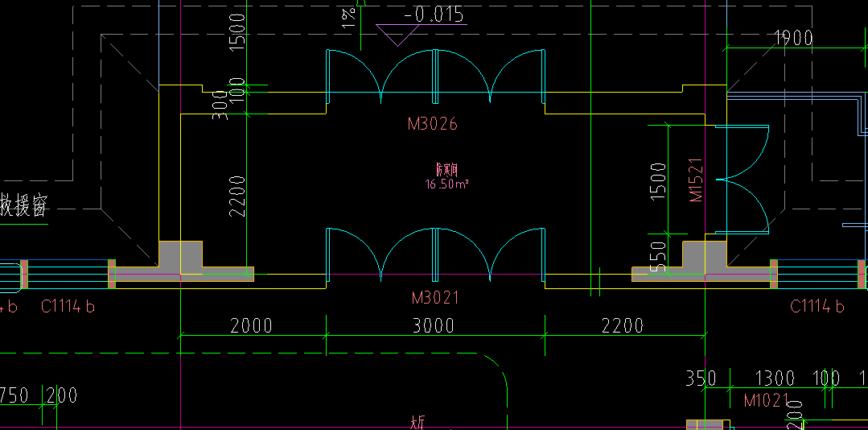Screen dimensions: 868x430
Task: Select the 1900 dimension text
Action: tap(793, 38)
